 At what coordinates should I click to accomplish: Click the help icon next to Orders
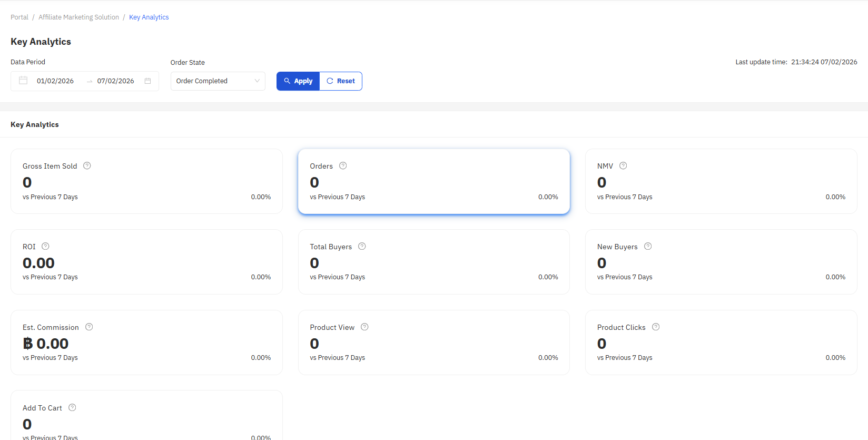click(x=343, y=165)
